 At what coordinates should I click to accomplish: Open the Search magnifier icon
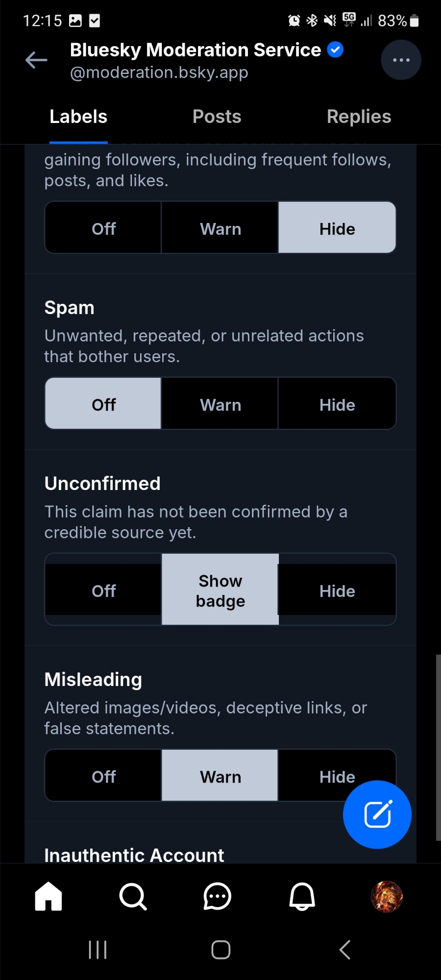point(133,896)
